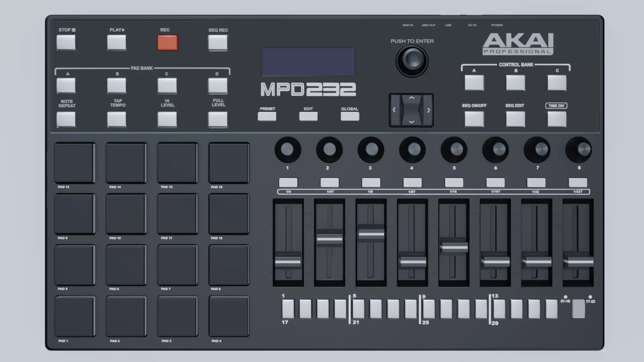Hit the red REC button
This screenshot has height=362, width=644.
click(x=168, y=43)
